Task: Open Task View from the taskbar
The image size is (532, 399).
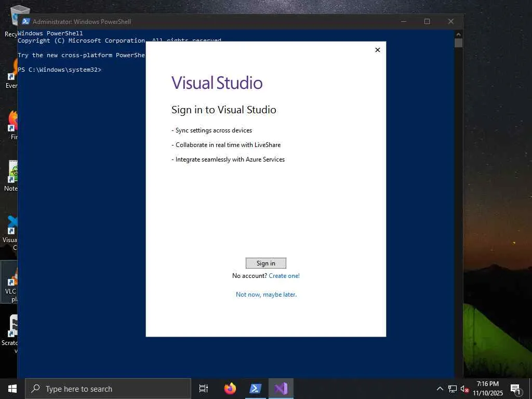Action: (x=204, y=389)
